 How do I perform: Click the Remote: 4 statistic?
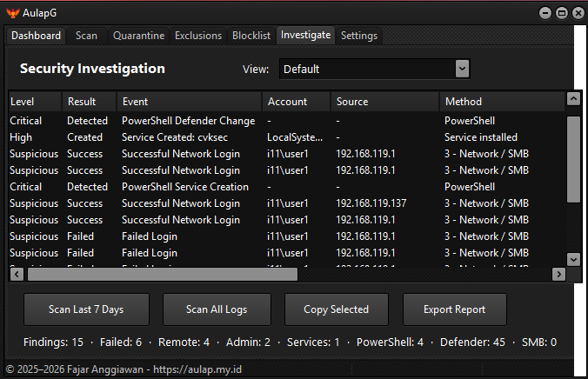click(x=184, y=342)
